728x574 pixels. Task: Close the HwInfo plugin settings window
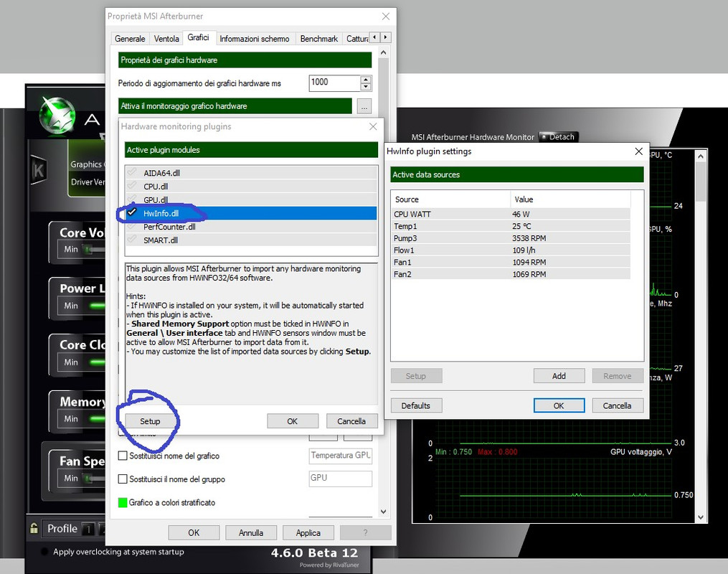coord(639,151)
